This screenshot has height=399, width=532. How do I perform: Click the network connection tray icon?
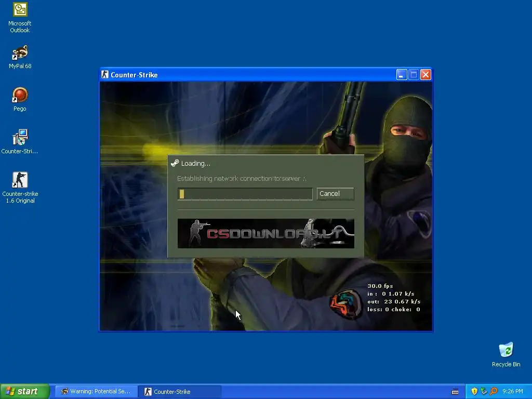484,392
